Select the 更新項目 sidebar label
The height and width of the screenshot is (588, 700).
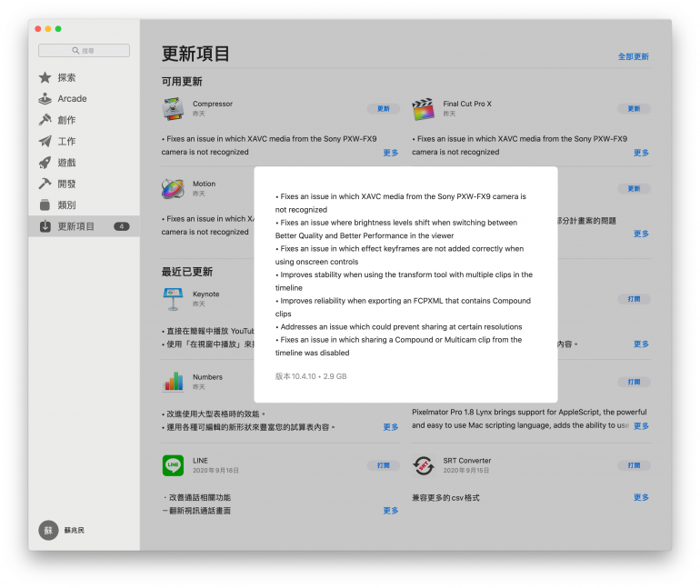click(x=75, y=226)
